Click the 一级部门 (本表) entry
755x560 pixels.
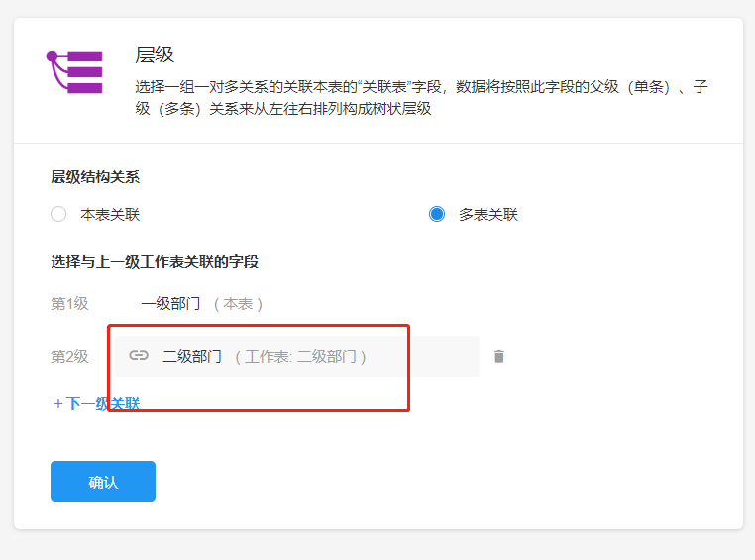point(202,304)
